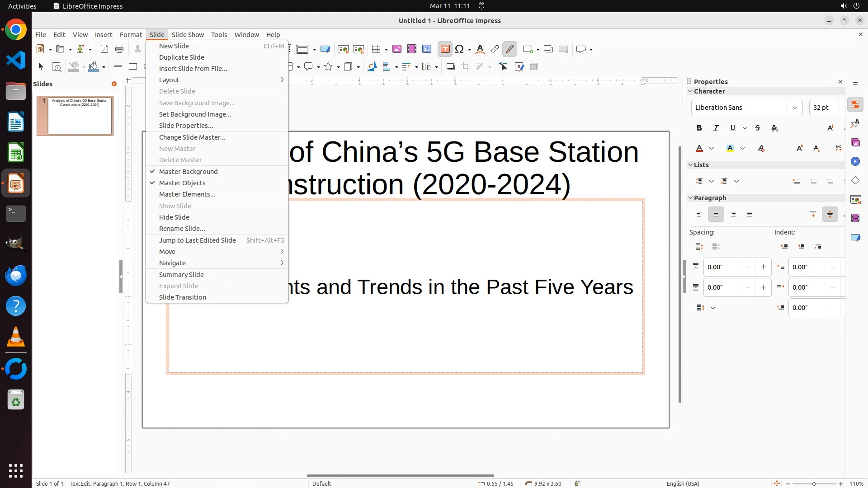Open the Slide Show menu
The width and height of the screenshot is (868, 488).
pos(188,35)
